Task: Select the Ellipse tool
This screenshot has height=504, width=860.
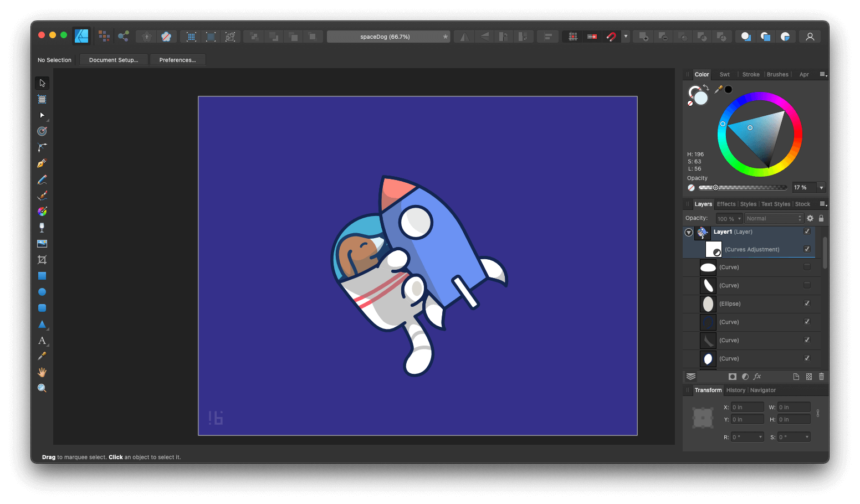Action: pyautogui.click(x=42, y=292)
